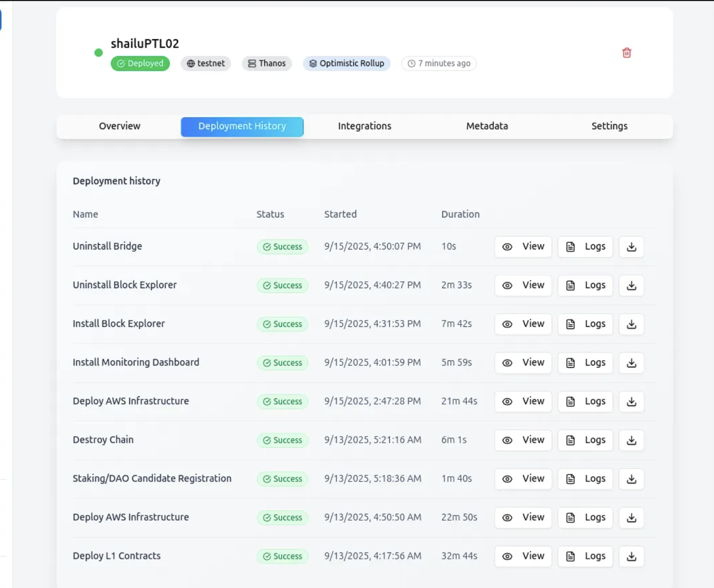Image resolution: width=714 pixels, height=588 pixels.
Task: Click the Optimistic Rollup badge
Action: click(347, 64)
